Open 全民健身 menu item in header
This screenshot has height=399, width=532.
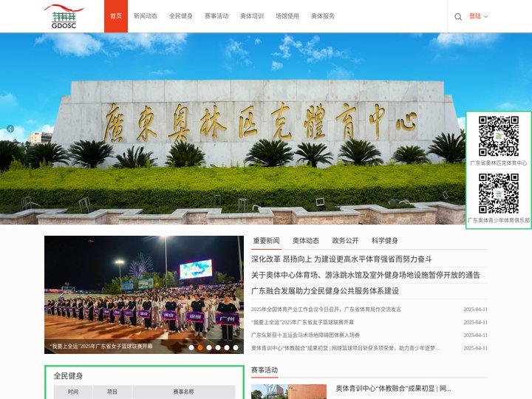(x=181, y=16)
